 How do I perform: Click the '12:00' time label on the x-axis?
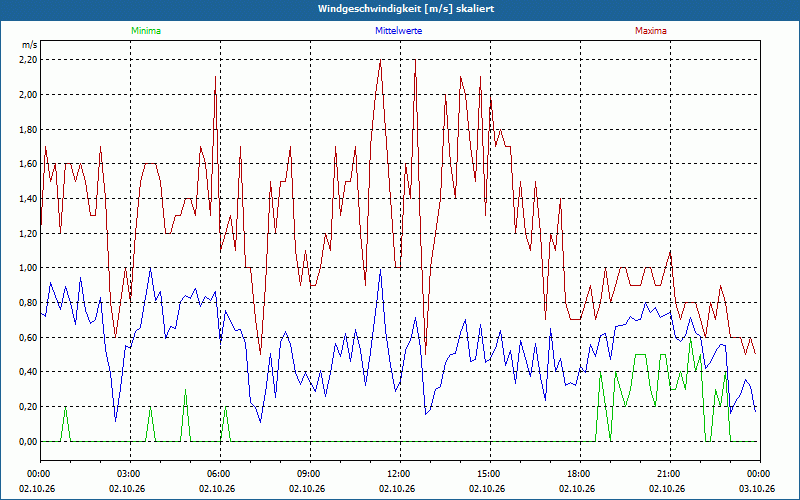400,474
